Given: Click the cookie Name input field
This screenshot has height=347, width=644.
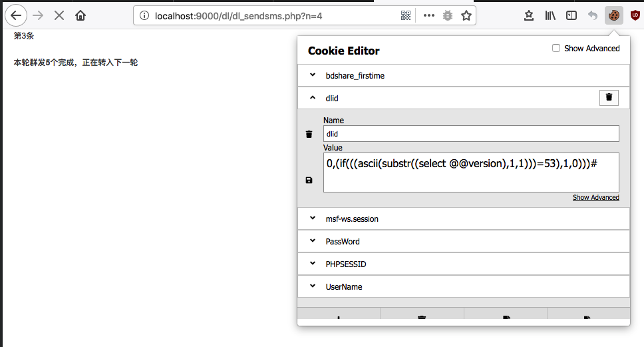Looking at the screenshot, I should [471, 134].
